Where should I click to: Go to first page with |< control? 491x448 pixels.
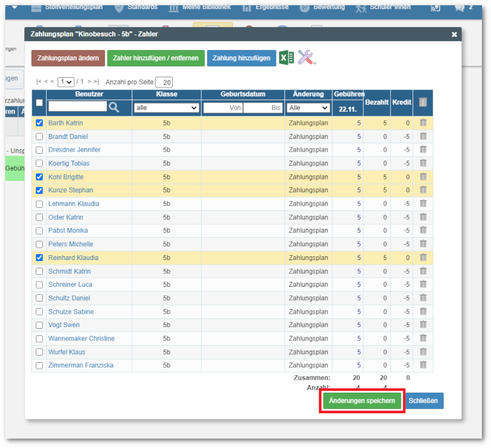[x=39, y=82]
